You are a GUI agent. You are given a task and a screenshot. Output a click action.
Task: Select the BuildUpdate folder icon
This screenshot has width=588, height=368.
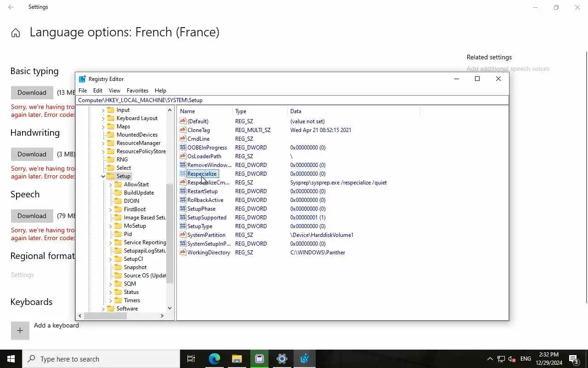[x=118, y=193]
